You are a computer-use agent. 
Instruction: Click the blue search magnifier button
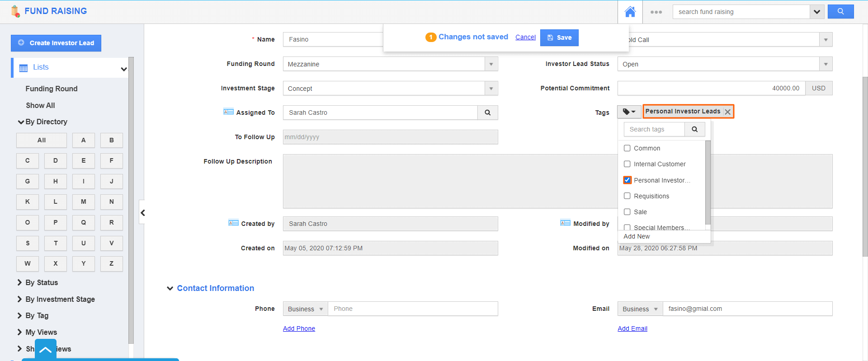point(840,12)
